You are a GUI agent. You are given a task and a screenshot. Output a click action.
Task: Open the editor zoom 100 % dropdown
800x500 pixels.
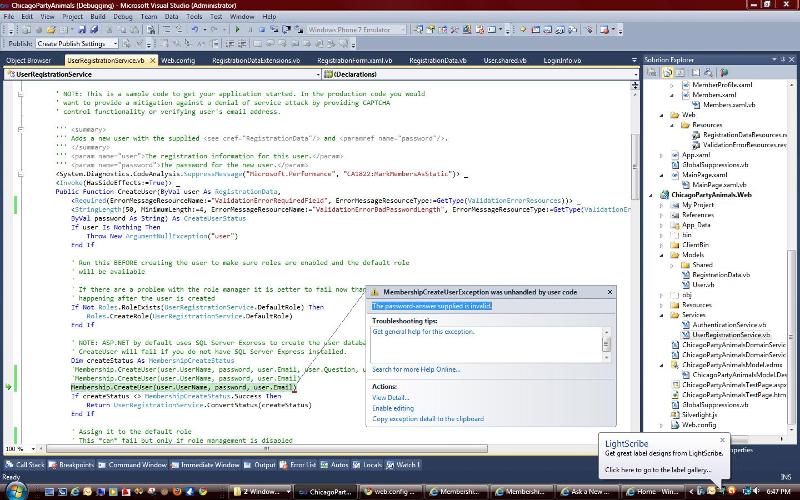pyautogui.click(x=33, y=449)
